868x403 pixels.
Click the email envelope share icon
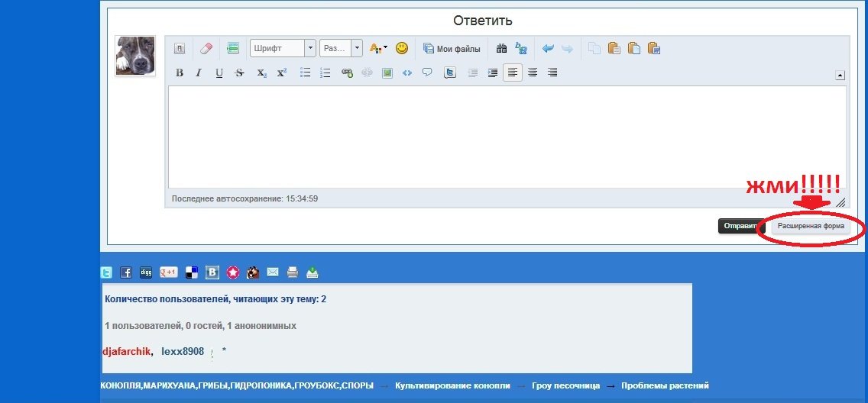tap(273, 272)
